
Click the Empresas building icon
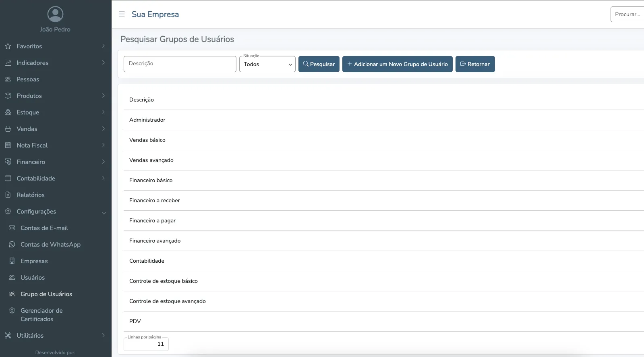click(12, 261)
